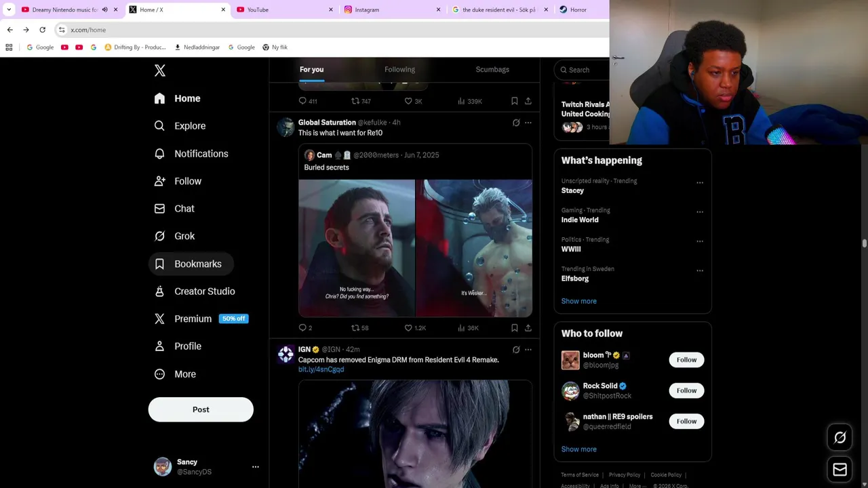Image resolution: width=868 pixels, height=488 pixels.
Task: Open the Chris Redfield image
Action: click(x=357, y=248)
